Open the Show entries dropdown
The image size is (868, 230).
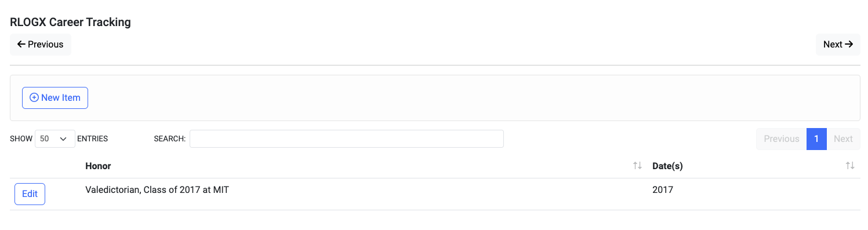click(x=55, y=139)
